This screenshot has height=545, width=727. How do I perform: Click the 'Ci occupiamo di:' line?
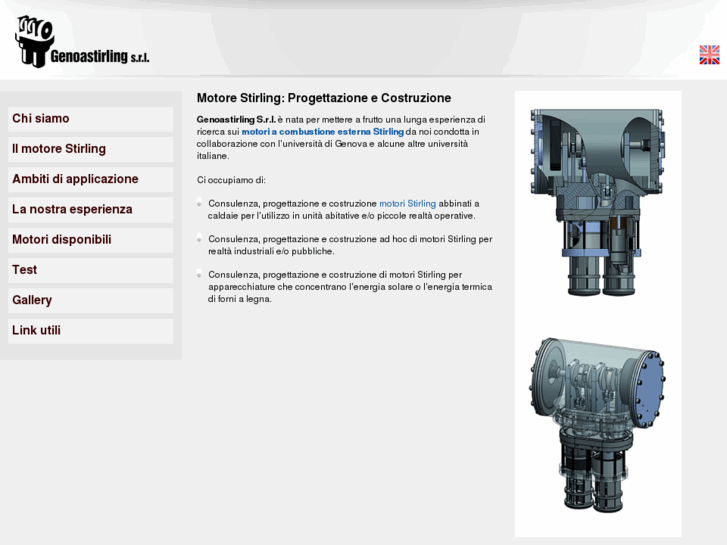pos(231,180)
